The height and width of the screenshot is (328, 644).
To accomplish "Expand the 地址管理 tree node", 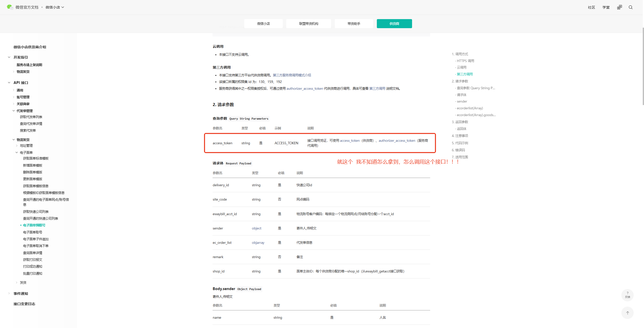I will click(17, 146).
